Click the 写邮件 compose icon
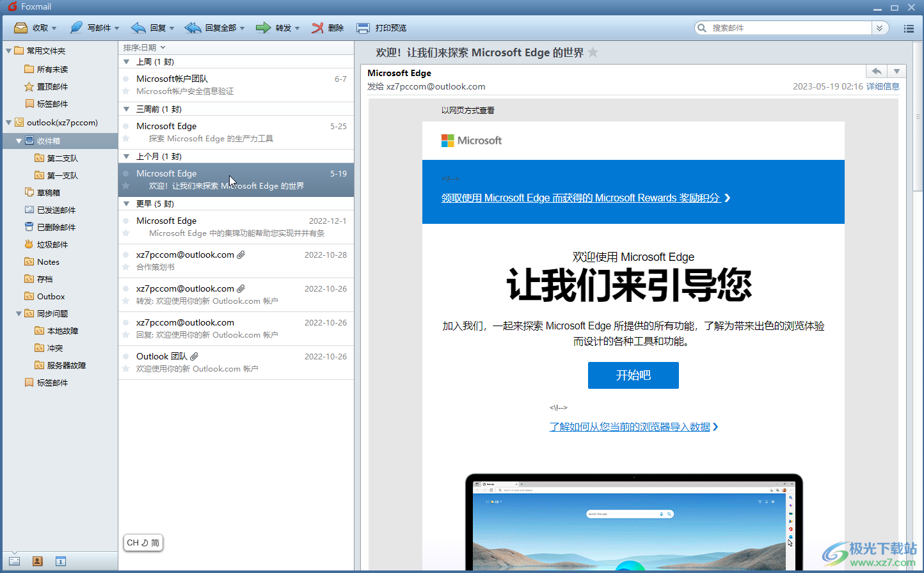This screenshot has height=573, width=924. (76, 27)
